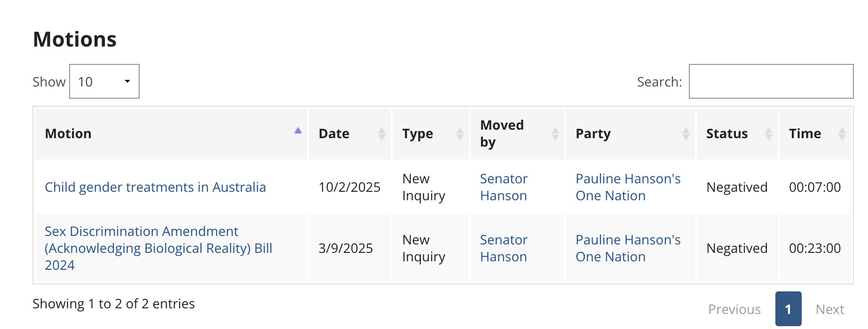Open Child gender treatments in Australia motion
The image size is (868, 329).
point(155,187)
